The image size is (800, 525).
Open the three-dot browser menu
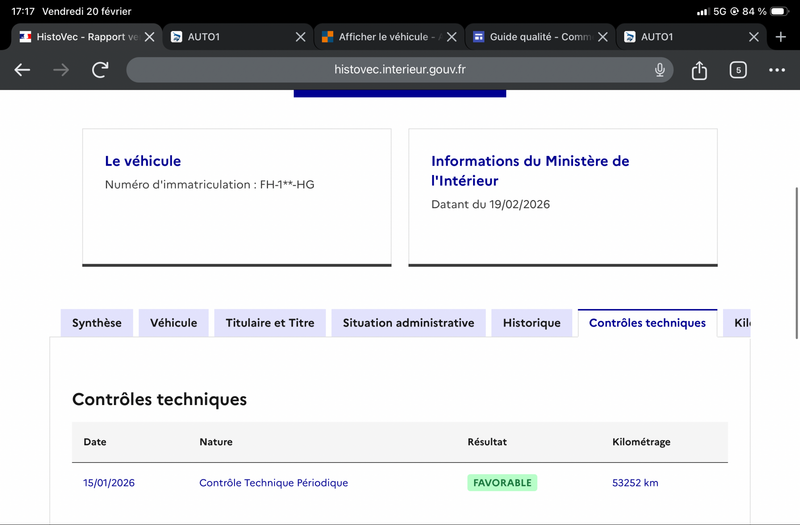pyautogui.click(x=777, y=70)
